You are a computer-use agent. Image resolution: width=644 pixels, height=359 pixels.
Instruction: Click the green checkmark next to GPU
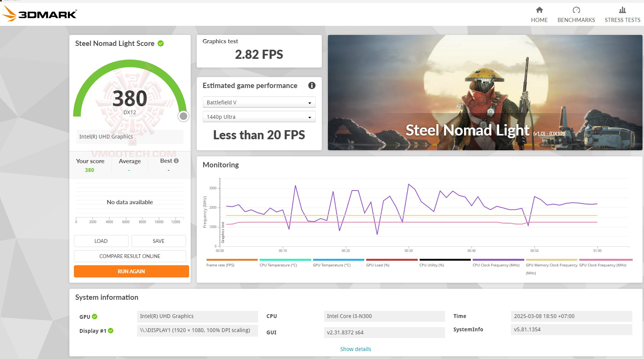[95, 316]
